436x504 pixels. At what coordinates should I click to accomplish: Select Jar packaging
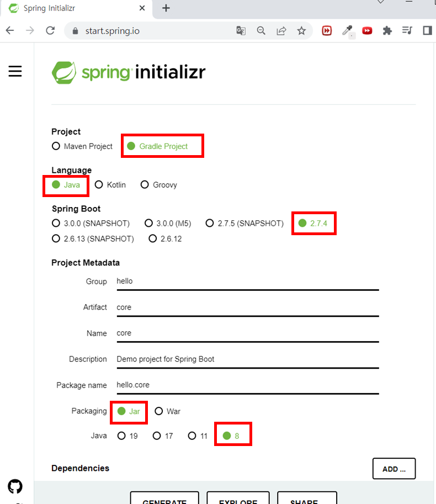point(129,411)
